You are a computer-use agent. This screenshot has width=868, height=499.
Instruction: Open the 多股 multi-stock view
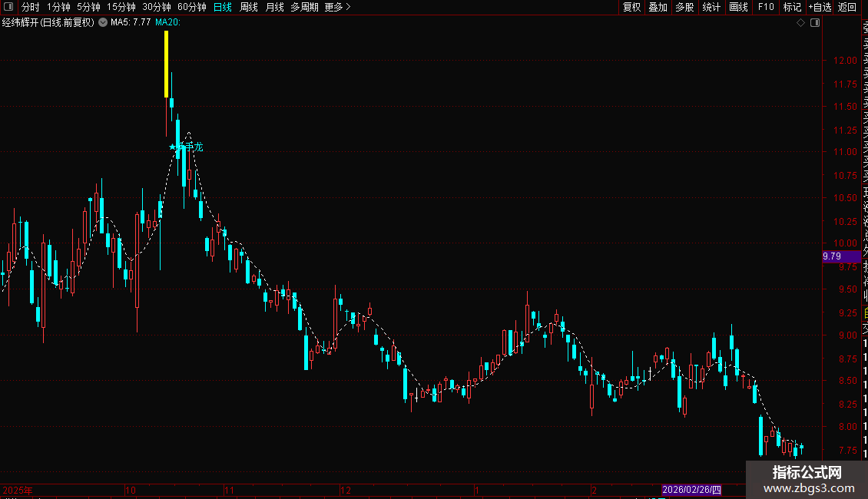pyautogui.click(x=684, y=7)
